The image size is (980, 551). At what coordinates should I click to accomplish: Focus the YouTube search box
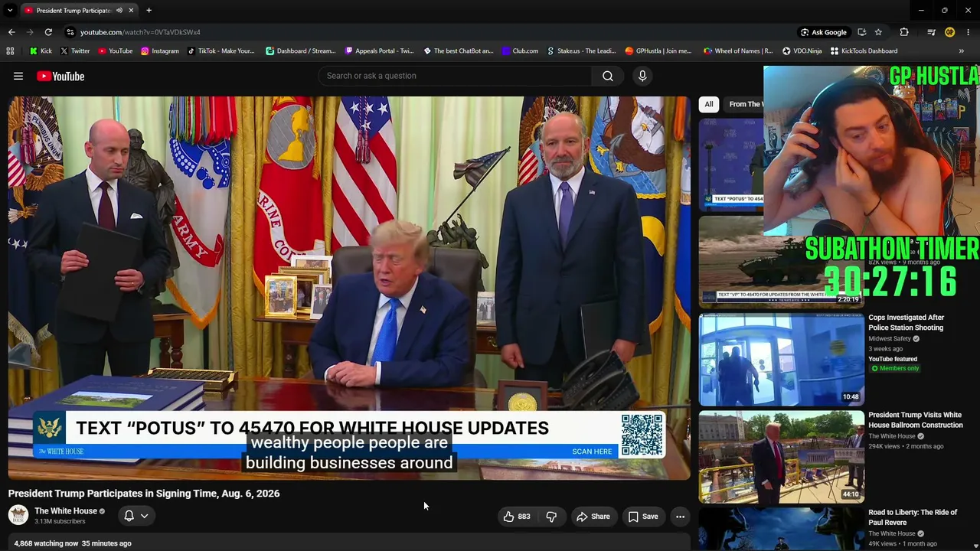point(455,76)
